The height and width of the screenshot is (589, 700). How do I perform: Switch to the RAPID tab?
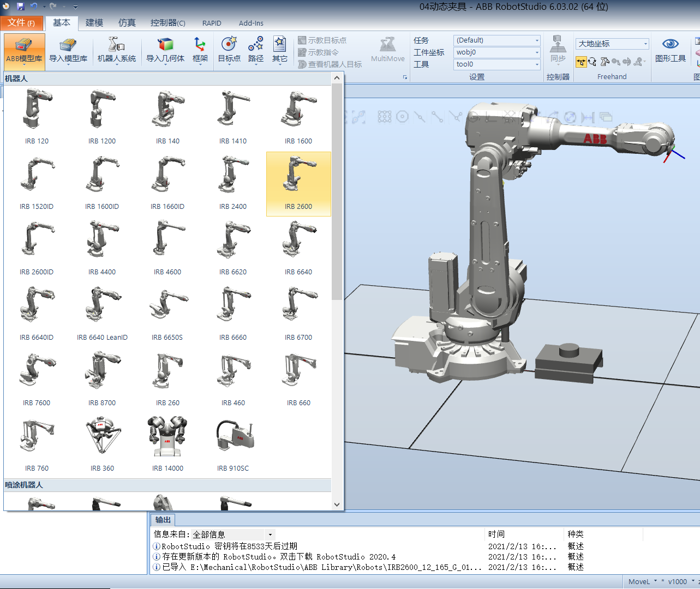point(212,23)
